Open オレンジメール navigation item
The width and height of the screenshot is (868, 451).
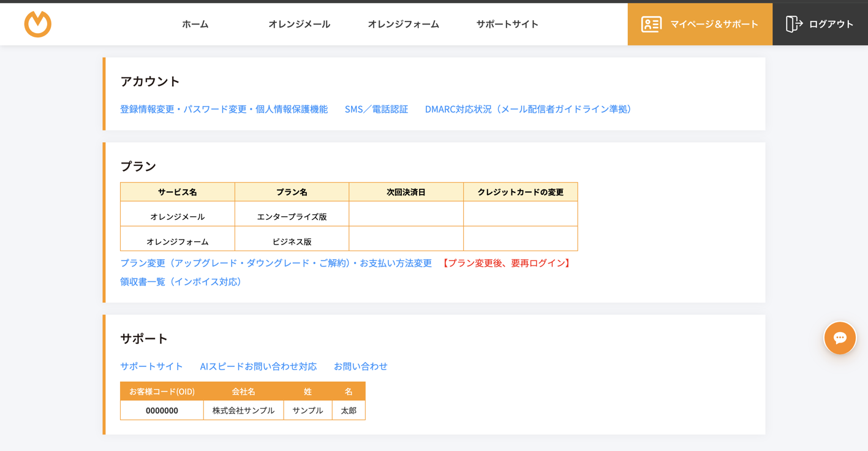click(x=299, y=24)
